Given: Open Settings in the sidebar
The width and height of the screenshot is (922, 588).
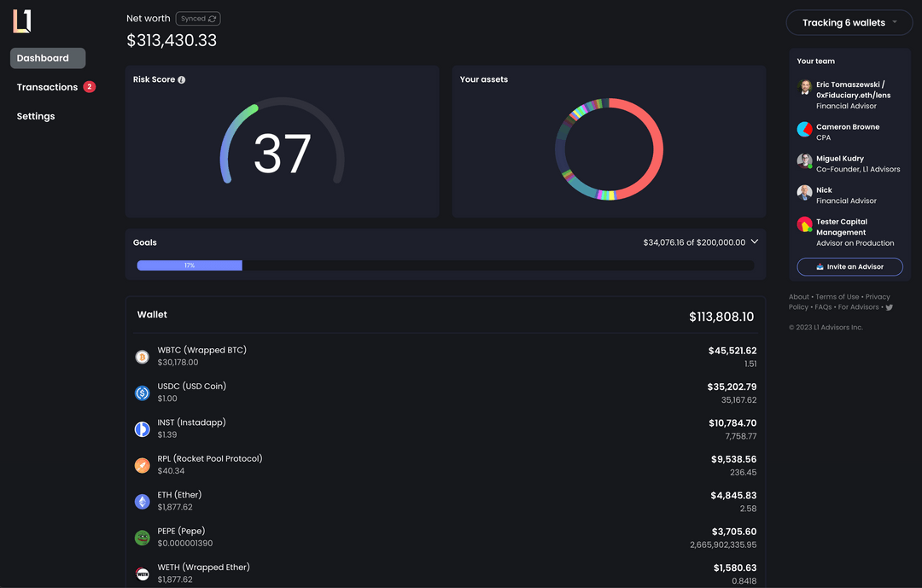Looking at the screenshot, I should click(36, 116).
